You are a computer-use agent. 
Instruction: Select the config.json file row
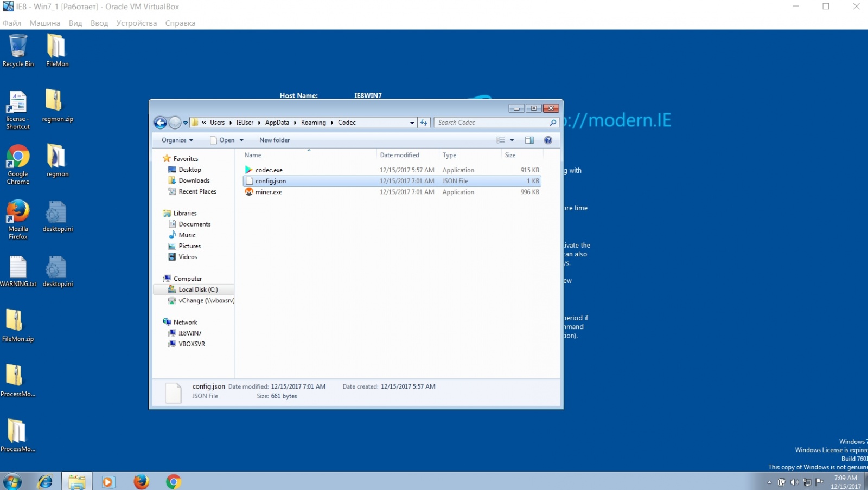392,181
